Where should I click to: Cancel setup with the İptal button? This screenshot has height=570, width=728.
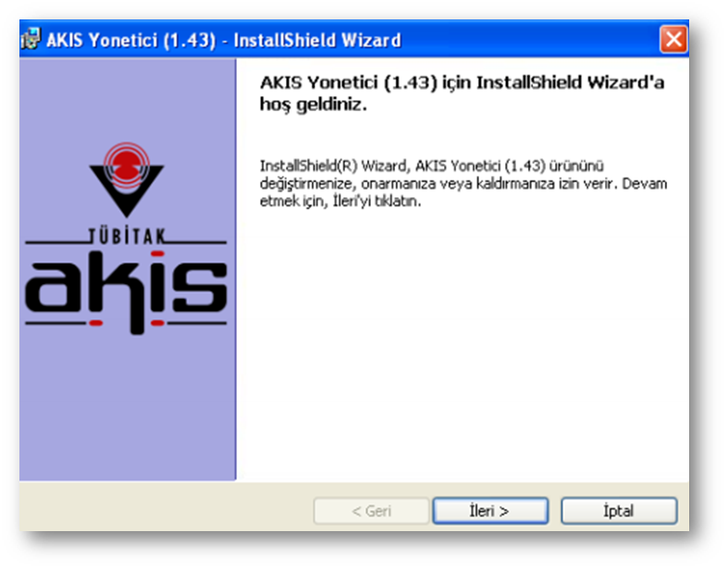(619, 511)
